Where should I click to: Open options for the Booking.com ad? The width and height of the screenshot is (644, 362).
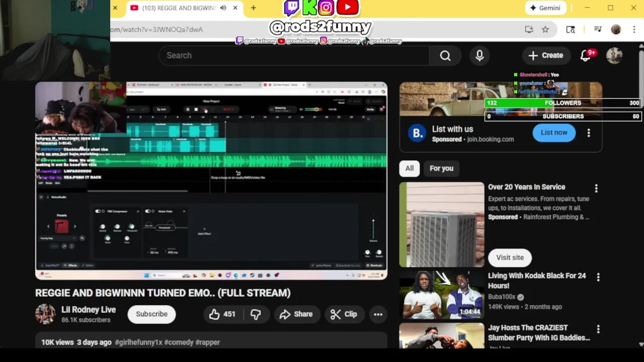click(x=589, y=133)
